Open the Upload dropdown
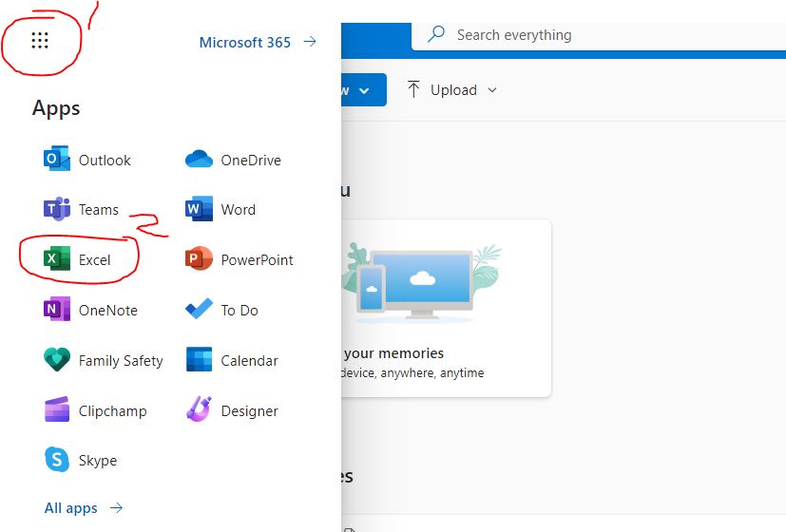 (x=452, y=90)
